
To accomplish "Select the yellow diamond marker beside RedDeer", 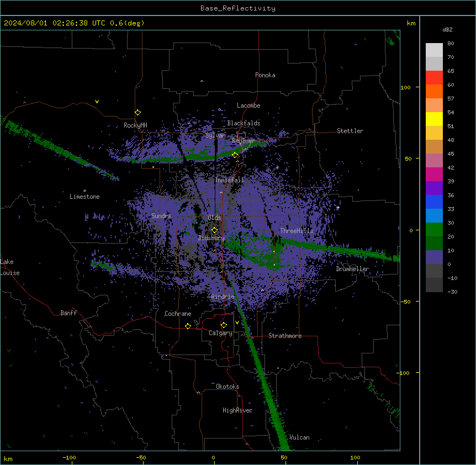I will tap(235, 155).
